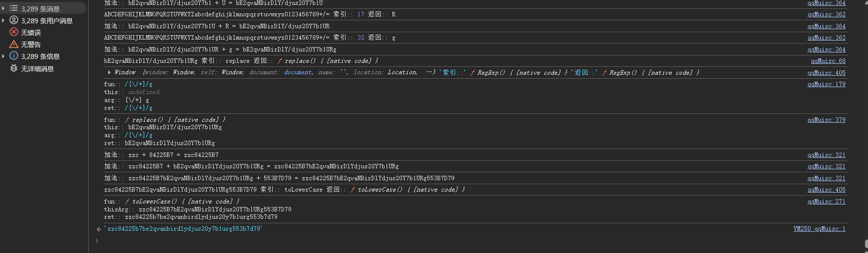The height and width of the screenshot is (253, 868).
Task: Open the qqMuisc:68 source link
Action: (x=828, y=61)
